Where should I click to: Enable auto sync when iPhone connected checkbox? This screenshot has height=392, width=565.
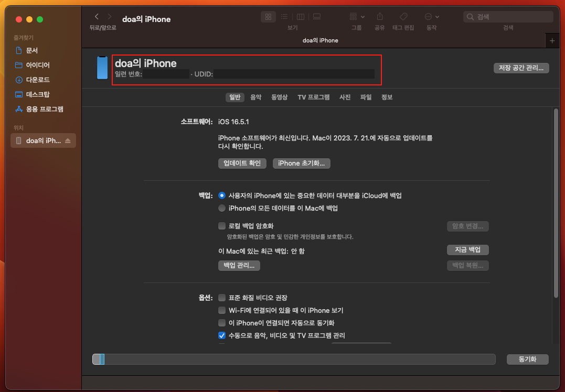pos(222,323)
